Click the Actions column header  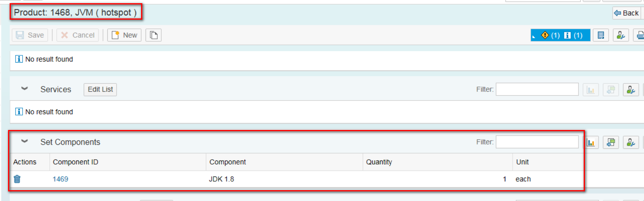tap(29, 162)
